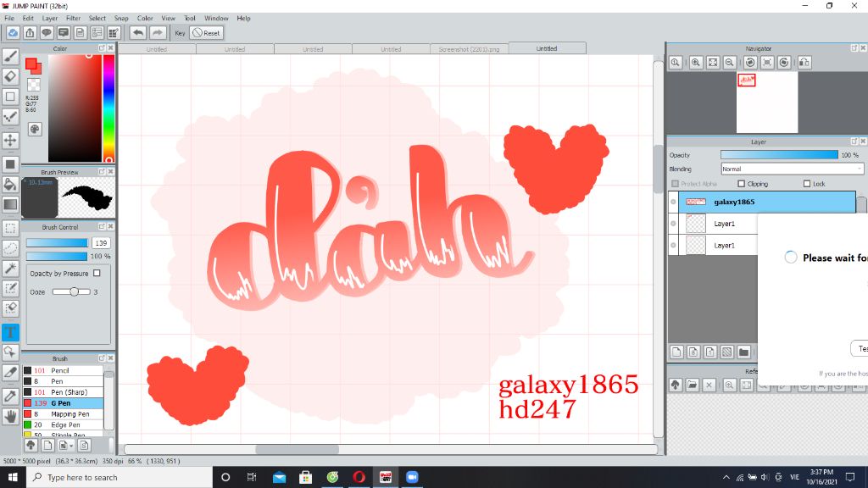Open the Zoom app in the taskbar
The height and width of the screenshot is (488, 868).
(412, 477)
